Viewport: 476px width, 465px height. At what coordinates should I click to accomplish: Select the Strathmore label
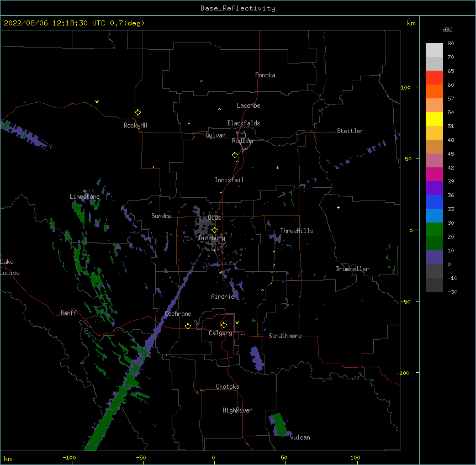(x=285, y=336)
